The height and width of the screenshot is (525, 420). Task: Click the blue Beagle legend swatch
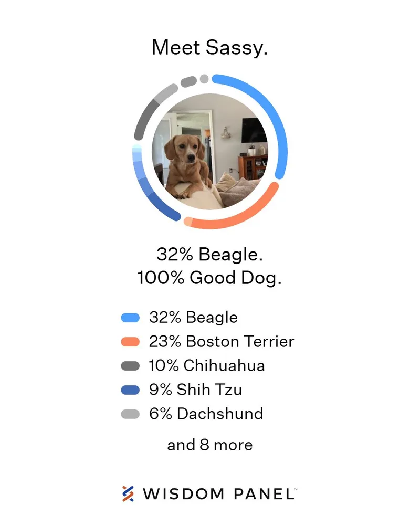point(130,318)
